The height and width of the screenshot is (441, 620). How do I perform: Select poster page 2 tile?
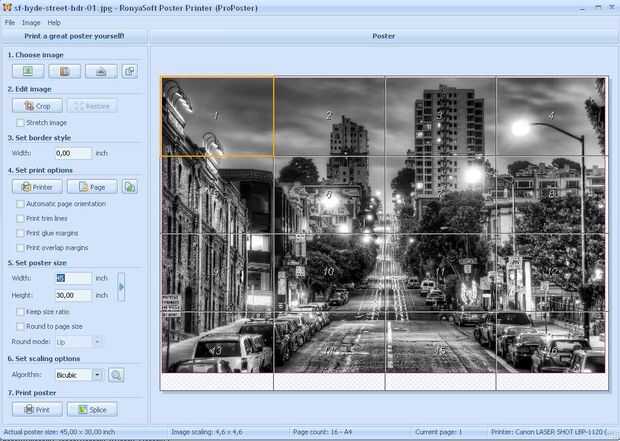pos(329,116)
